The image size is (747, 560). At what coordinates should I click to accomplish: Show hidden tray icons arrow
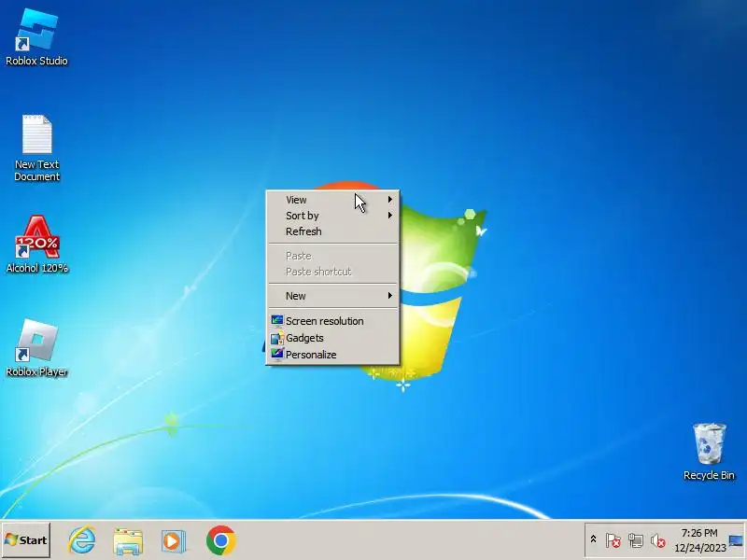[593, 539]
